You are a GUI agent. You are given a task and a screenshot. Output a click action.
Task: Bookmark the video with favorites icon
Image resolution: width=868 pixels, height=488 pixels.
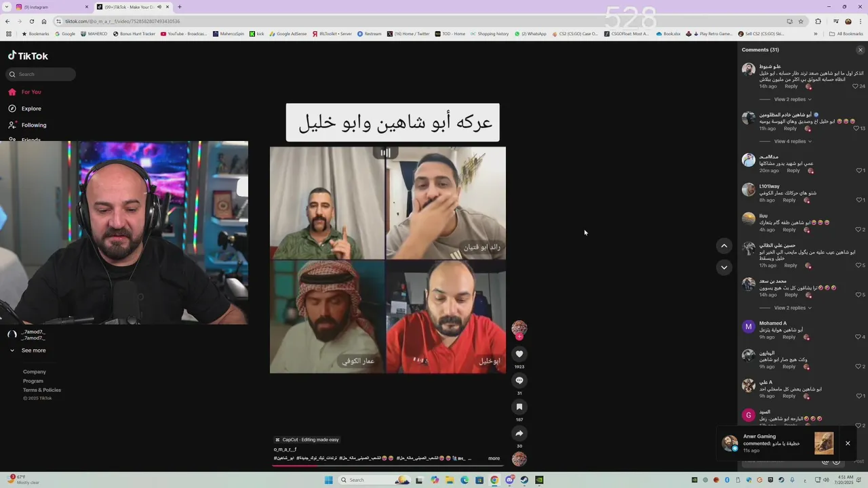519,407
